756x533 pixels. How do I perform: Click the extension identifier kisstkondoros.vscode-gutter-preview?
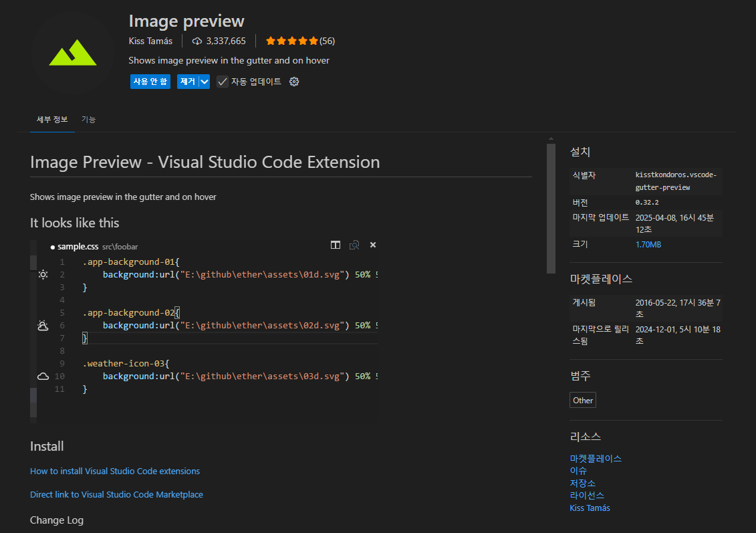point(676,181)
